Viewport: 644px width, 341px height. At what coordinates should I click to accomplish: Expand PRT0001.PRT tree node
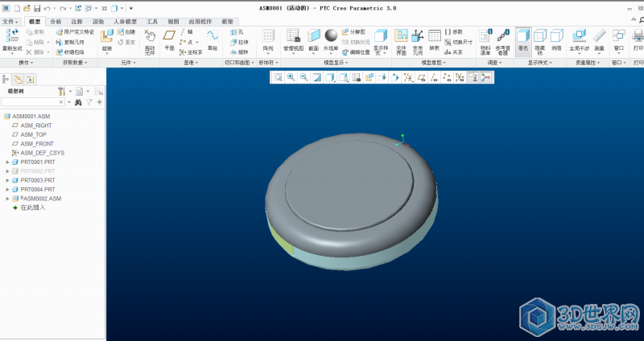point(7,162)
